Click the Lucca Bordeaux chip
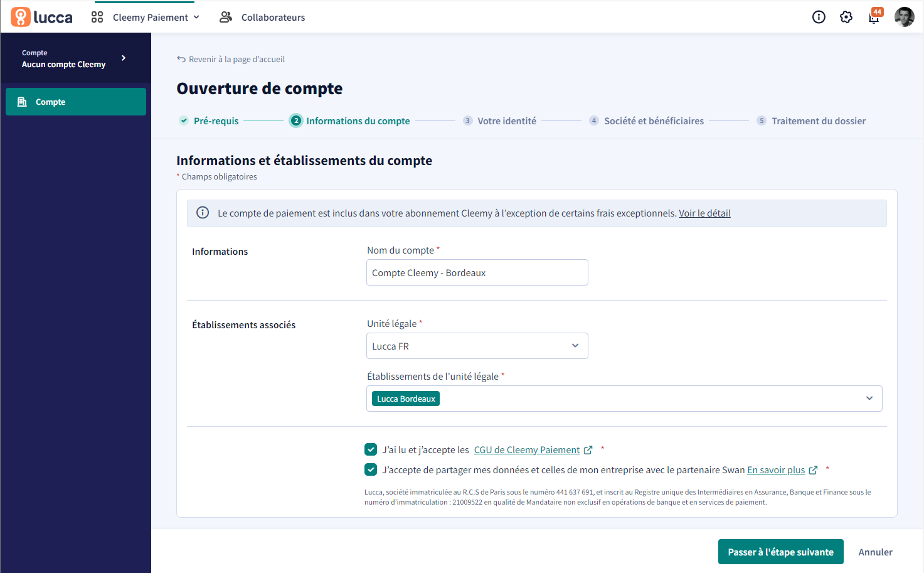The height and width of the screenshot is (573, 924). pos(406,399)
